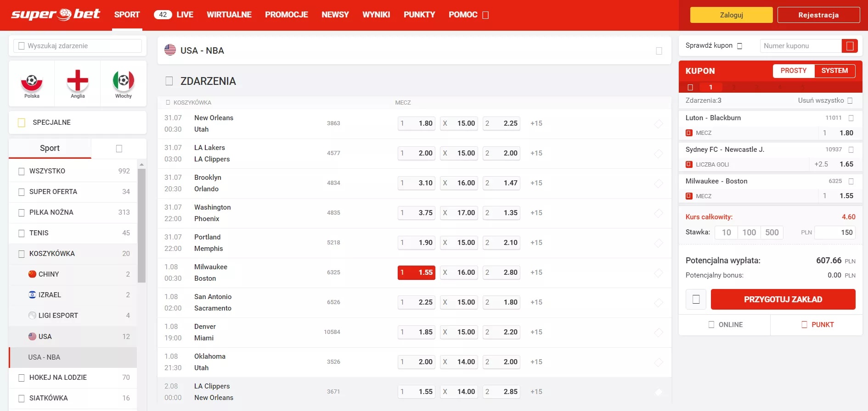This screenshot has height=411, width=868.
Task: Click the China flag icon in sidebar
Action: coord(32,274)
